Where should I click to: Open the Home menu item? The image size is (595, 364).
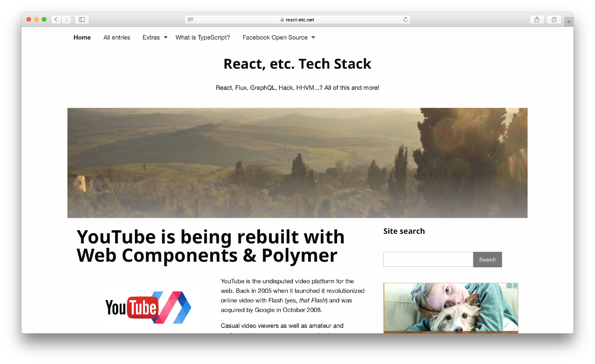(82, 37)
